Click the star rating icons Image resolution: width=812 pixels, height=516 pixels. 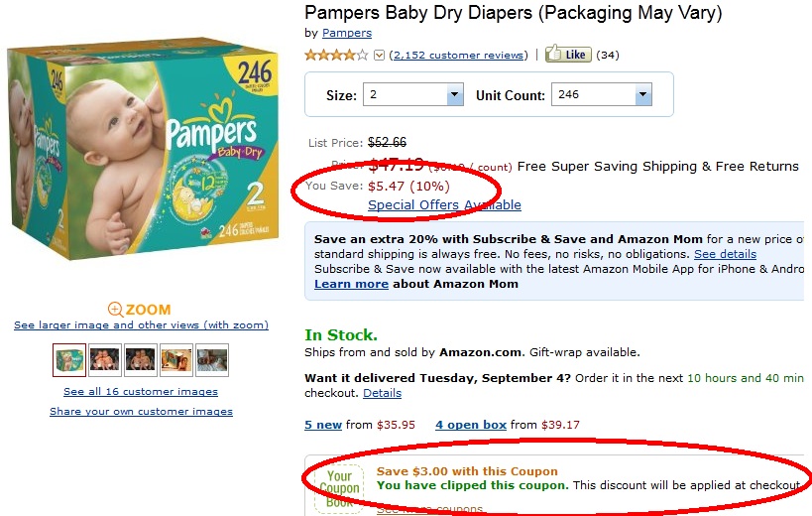pos(336,55)
